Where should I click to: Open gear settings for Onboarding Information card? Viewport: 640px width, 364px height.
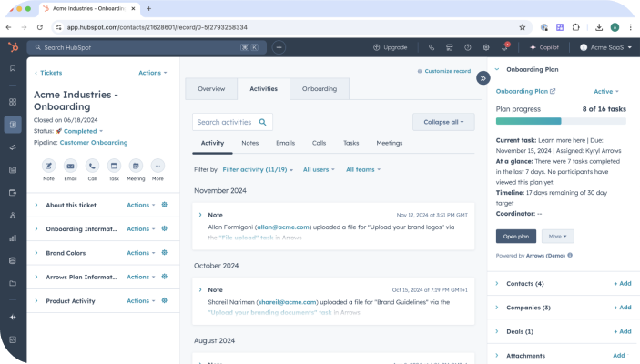point(165,228)
